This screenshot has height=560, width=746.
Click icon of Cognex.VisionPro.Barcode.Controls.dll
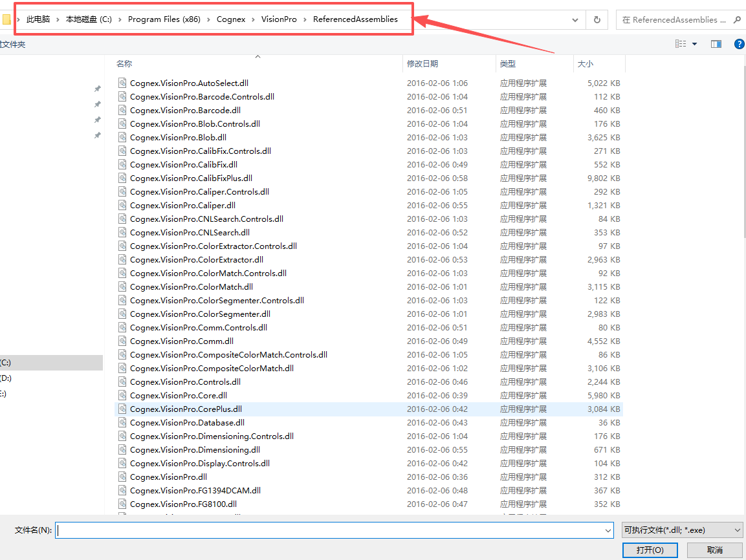[122, 96]
